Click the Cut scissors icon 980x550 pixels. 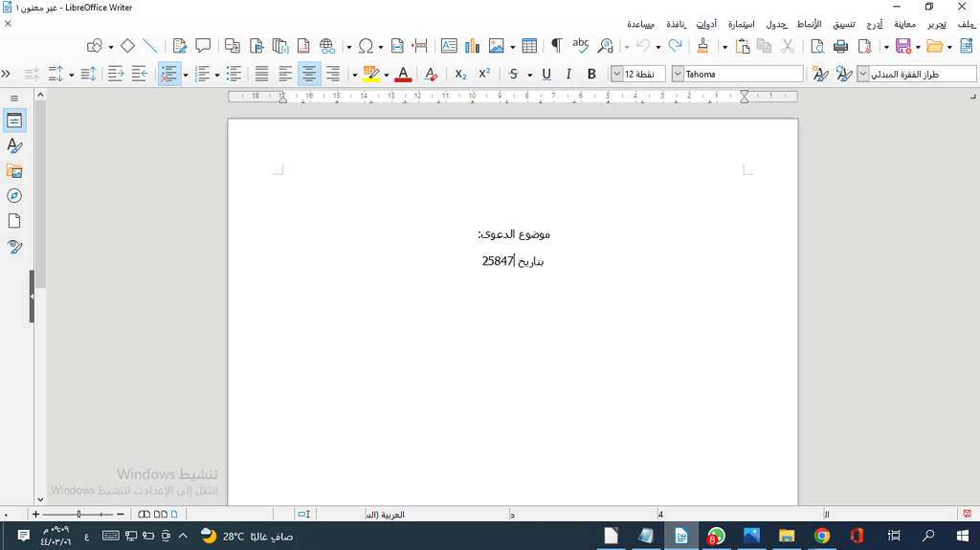tap(788, 46)
